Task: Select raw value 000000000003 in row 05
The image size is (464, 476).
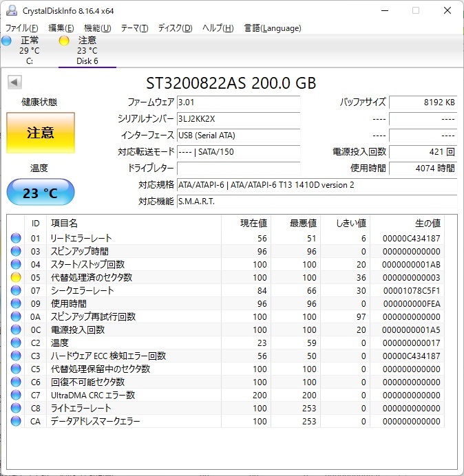Action: (x=412, y=277)
